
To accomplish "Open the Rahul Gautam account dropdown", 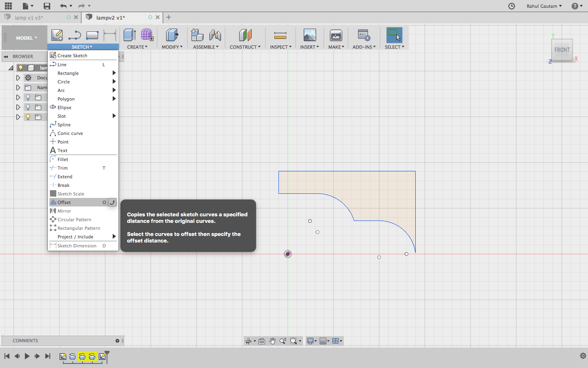I will point(544,6).
